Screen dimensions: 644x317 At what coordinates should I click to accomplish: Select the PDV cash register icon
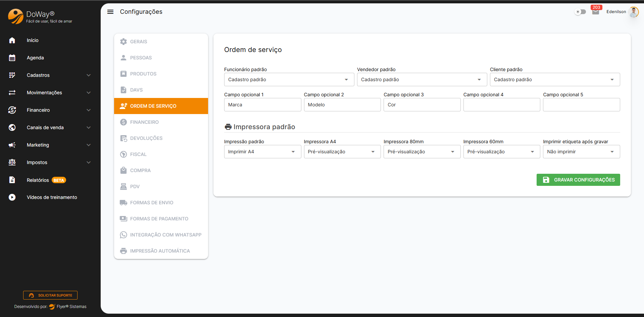(x=123, y=187)
